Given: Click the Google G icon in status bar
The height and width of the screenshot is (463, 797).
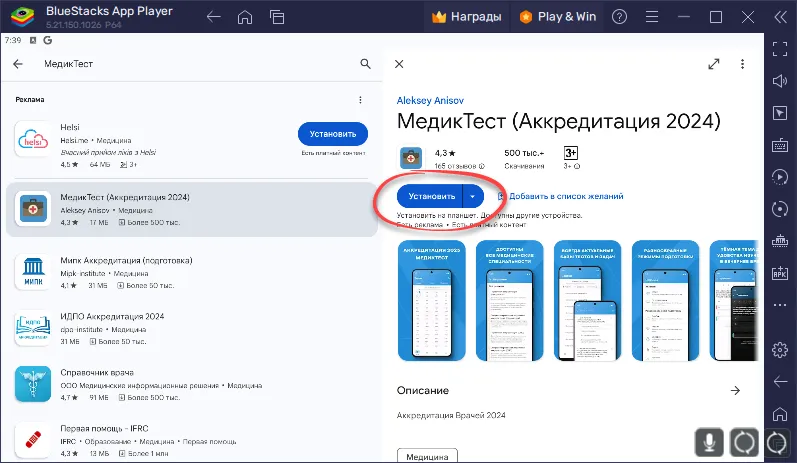Looking at the screenshot, I should coord(48,40).
